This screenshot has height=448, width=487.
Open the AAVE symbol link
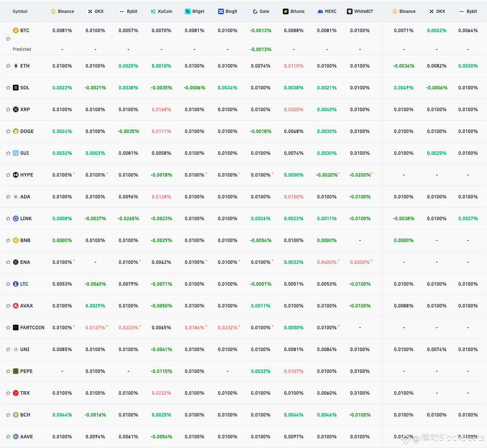(26, 437)
